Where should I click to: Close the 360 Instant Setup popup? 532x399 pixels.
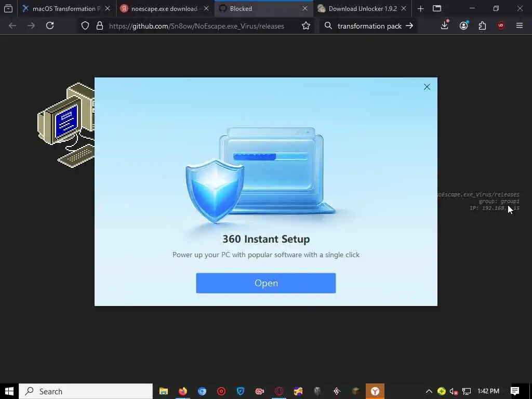[427, 87]
